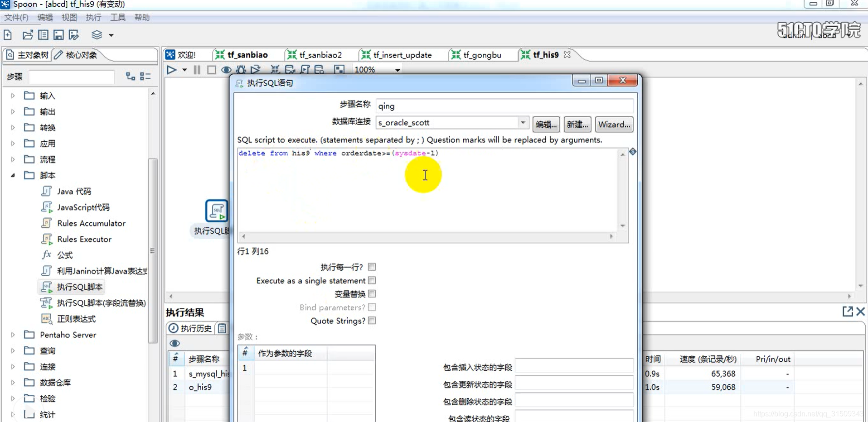Select the 执行SQL step icon on canvas
Screen dimensions: 868x422
pos(217,211)
